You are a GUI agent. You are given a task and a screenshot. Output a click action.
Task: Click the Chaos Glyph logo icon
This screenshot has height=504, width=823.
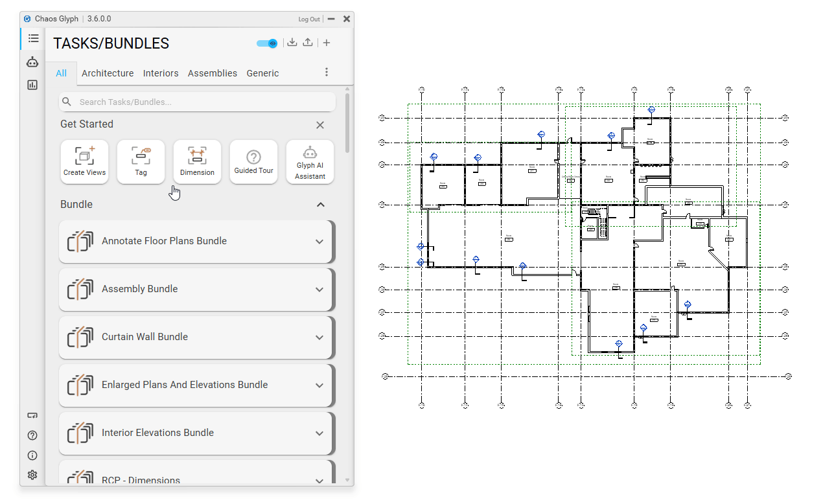point(28,19)
